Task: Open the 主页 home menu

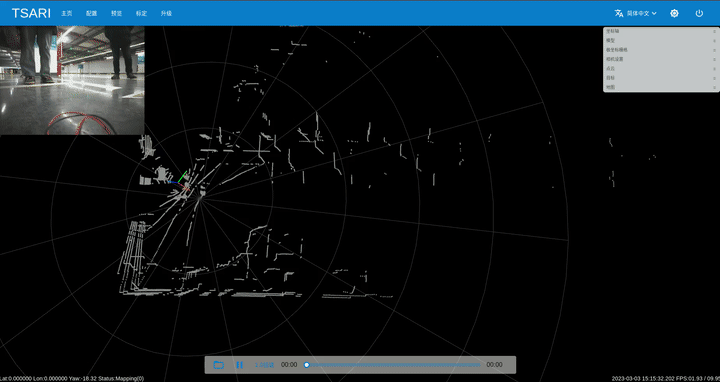Action: pyautogui.click(x=67, y=13)
